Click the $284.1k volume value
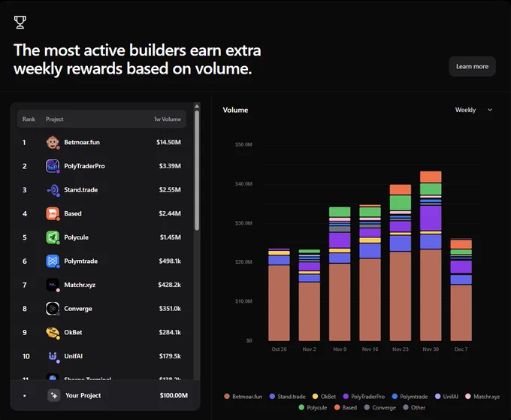The width and height of the screenshot is (511, 420). pyautogui.click(x=170, y=332)
